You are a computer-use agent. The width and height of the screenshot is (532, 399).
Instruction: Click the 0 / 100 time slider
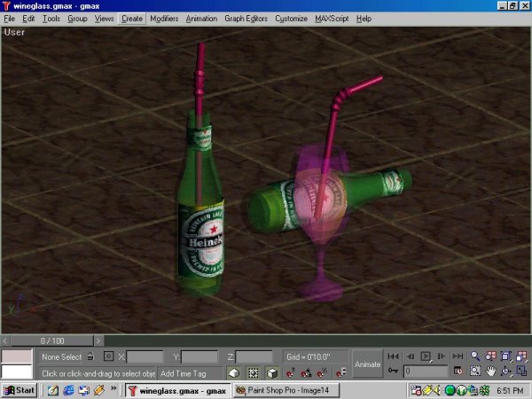pyautogui.click(x=51, y=340)
